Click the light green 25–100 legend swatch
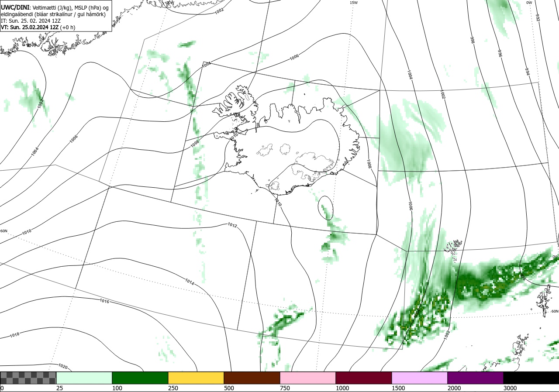Screen dimensions: 559x392 click(x=84, y=378)
